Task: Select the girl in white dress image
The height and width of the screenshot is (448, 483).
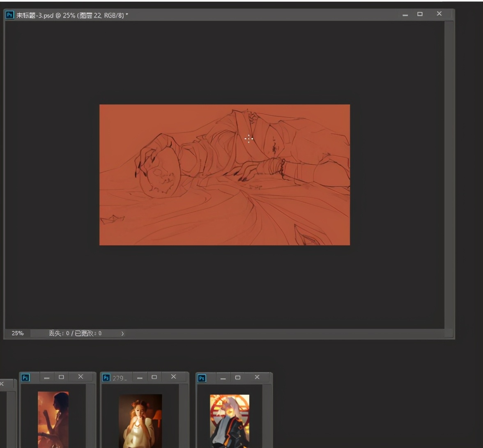Action: (x=140, y=420)
